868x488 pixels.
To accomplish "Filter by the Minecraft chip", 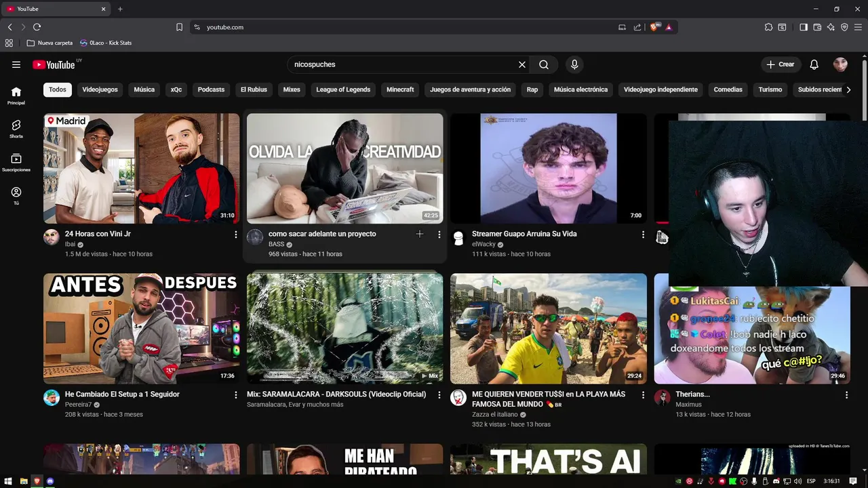I will click(x=400, y=89).
